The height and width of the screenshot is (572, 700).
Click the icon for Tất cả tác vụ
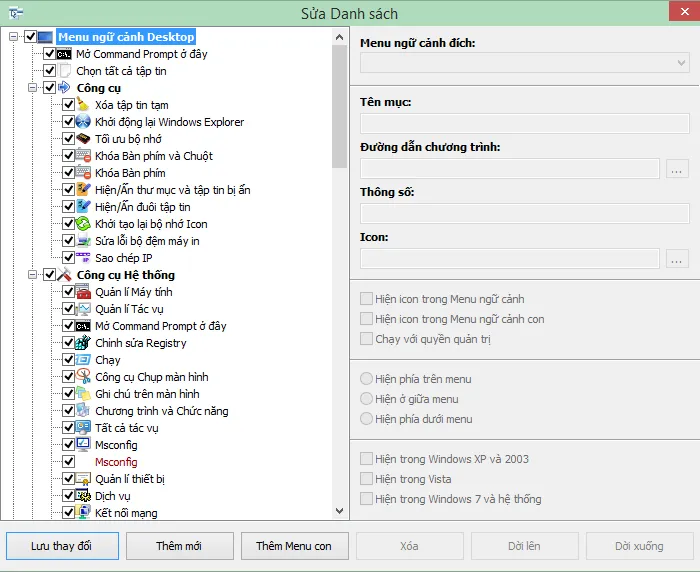(83, 427)
